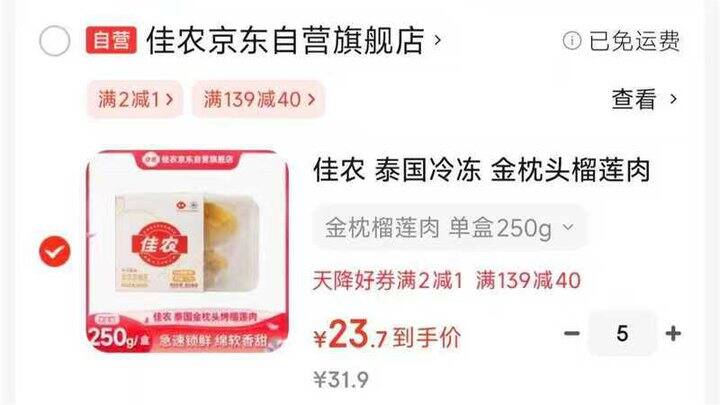Click the red 满139减40 promo text under specs
Screen dimensions: 720x405
528,281
